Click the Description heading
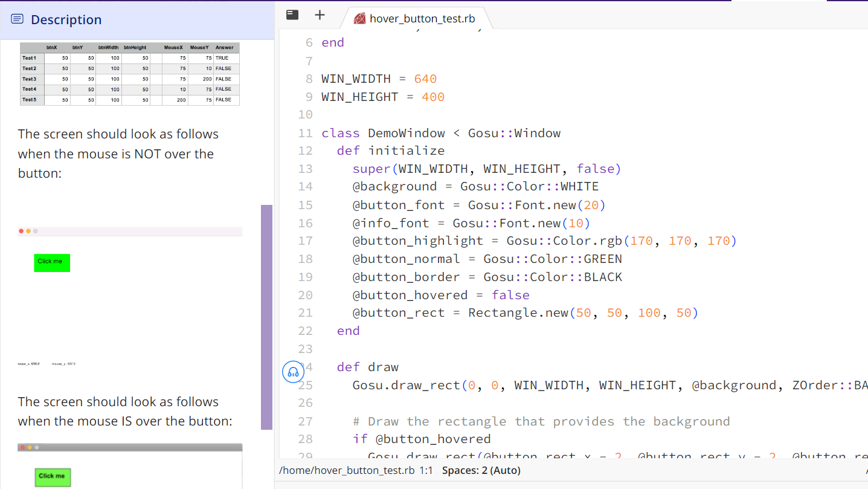 66,19
